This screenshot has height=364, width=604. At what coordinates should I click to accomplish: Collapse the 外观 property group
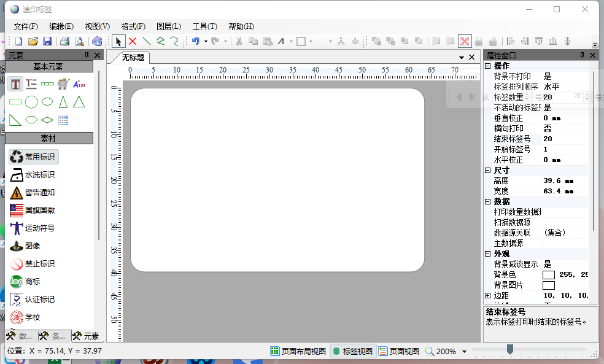click(x=487, y=254)
